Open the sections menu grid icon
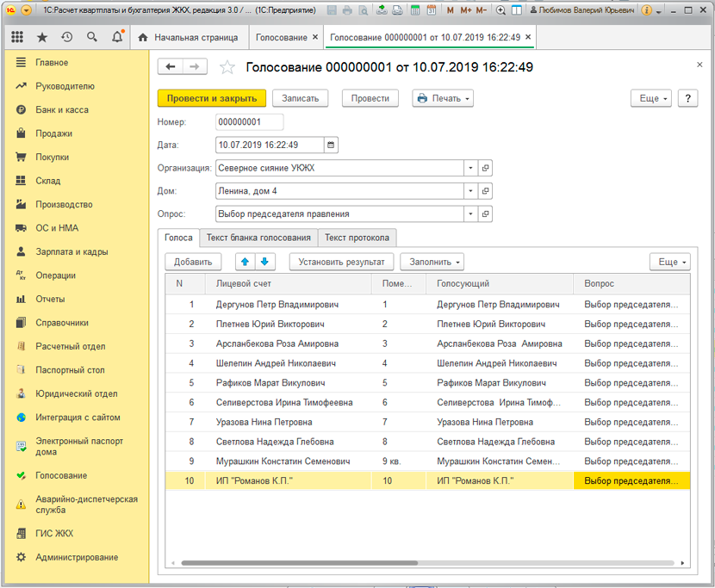This screenshot has height=588, width=715. (17, 38)
